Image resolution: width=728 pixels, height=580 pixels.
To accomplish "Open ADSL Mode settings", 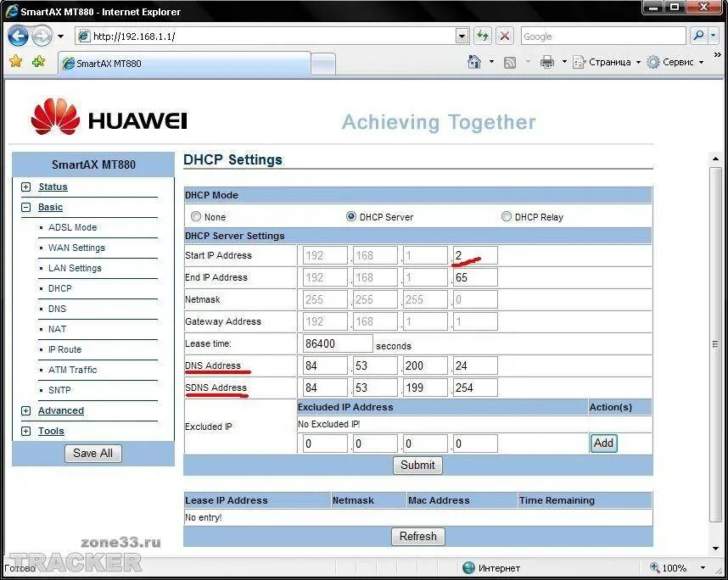I will [73, 227].
